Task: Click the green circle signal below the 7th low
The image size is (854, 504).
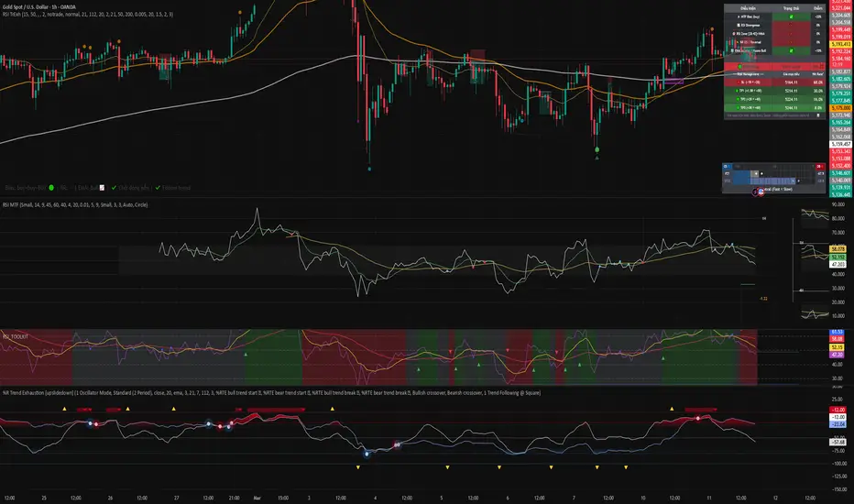Action: pyautogui.click(x=597, y=149)
